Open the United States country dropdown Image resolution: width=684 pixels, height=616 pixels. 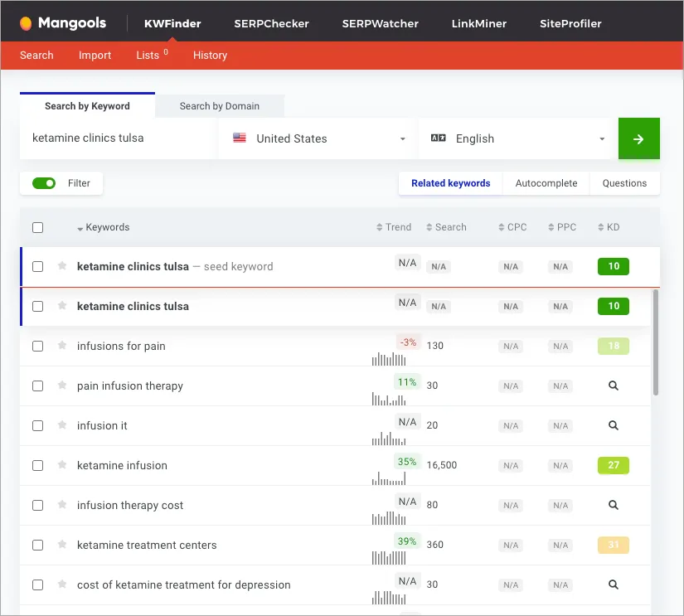(x=402, y=138)
